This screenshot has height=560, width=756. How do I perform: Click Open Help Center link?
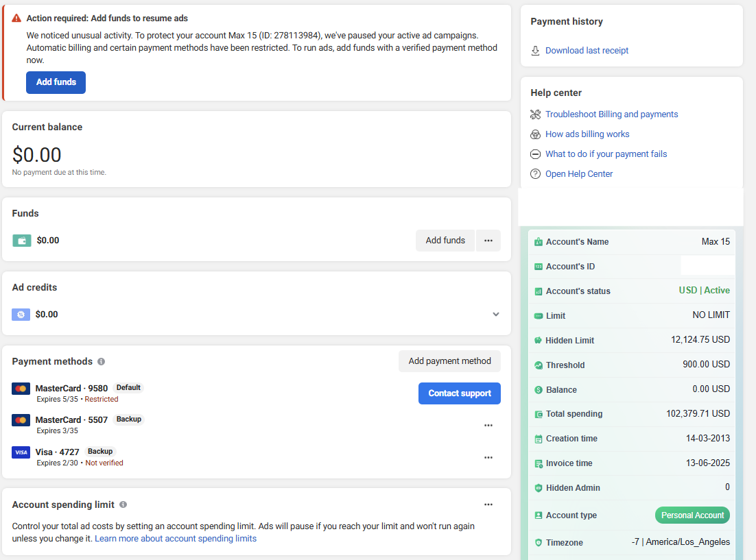[x=578, y=174]
